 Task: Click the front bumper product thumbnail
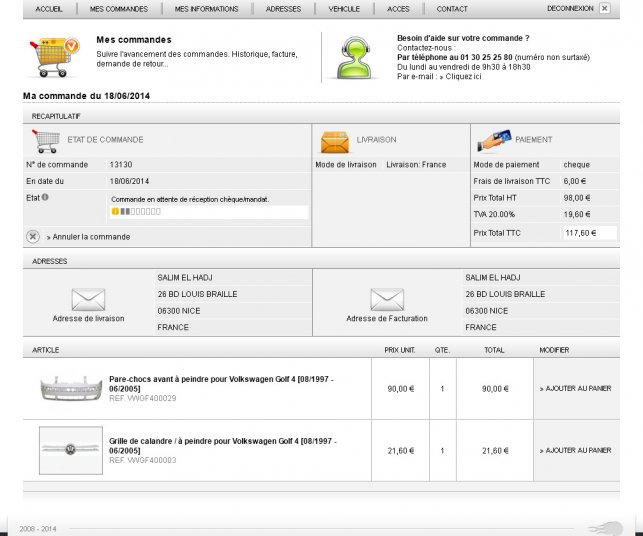71,388
